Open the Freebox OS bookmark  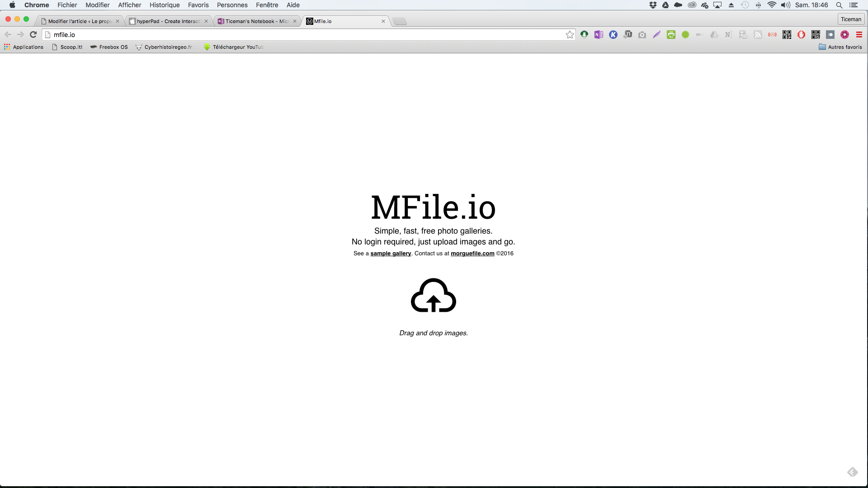point(109,47)
